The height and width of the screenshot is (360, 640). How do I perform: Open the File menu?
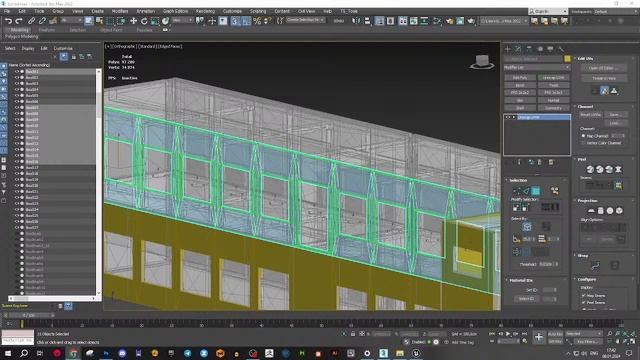coord(7,11)
